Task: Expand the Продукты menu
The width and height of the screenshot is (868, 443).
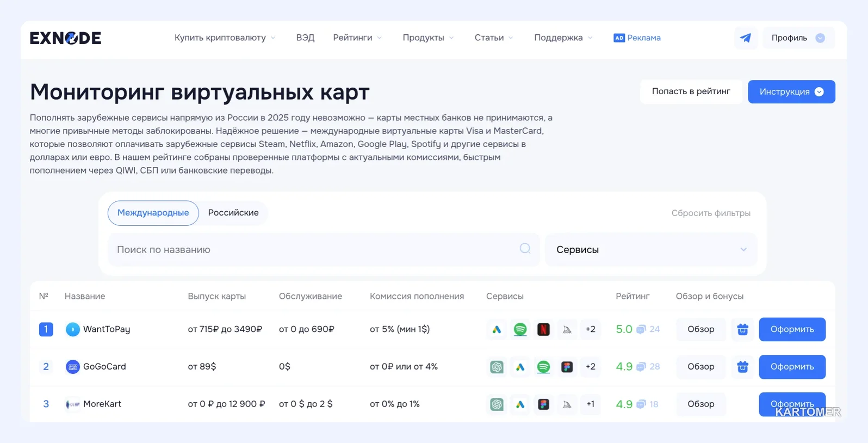Action: (428, 38)
